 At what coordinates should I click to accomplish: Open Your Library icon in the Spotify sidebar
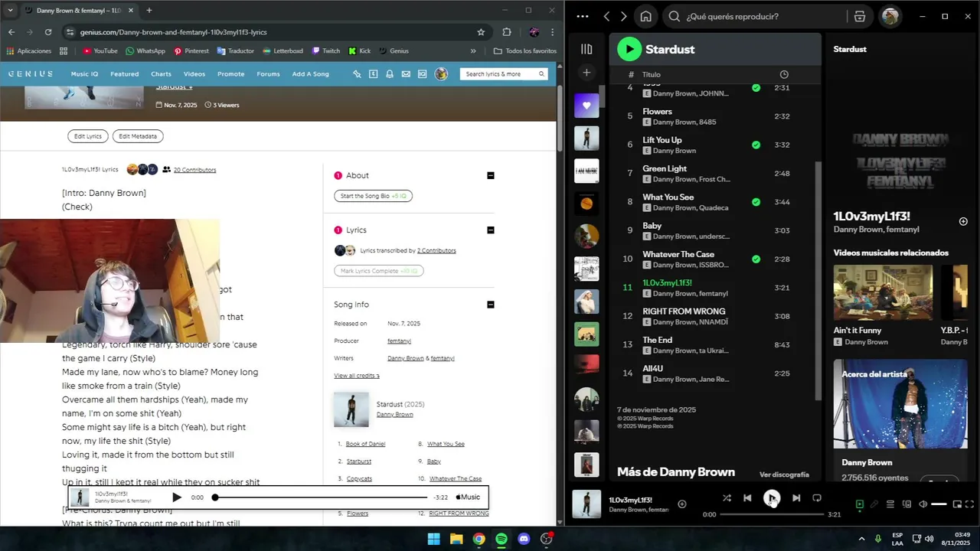pos(586,49)
